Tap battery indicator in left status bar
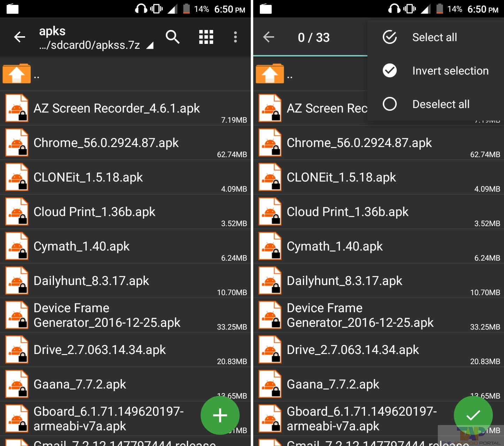Viewport: 504px width, 446px height. tap(187, 8)
